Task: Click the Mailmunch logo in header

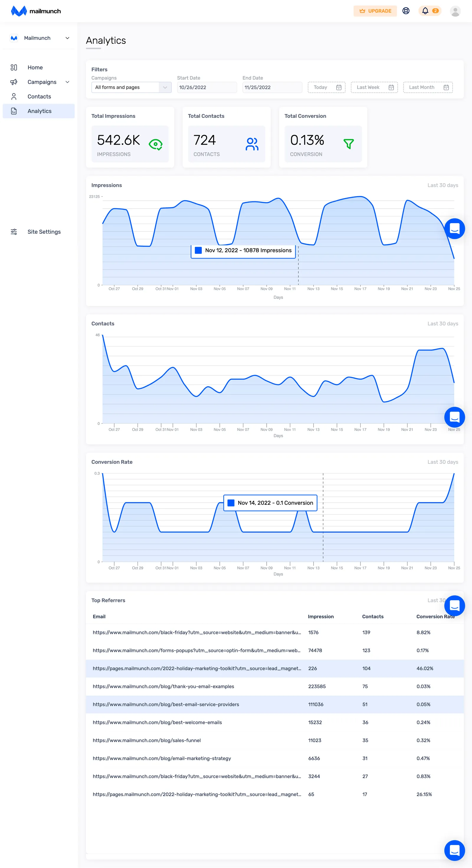Action: (x=36, y=11)
